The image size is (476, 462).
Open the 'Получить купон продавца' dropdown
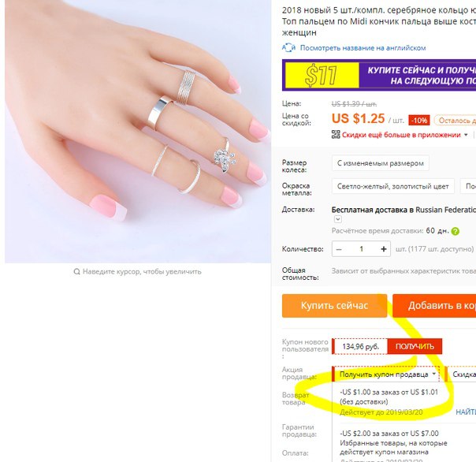pyautogui.click(x=386, y=374)
